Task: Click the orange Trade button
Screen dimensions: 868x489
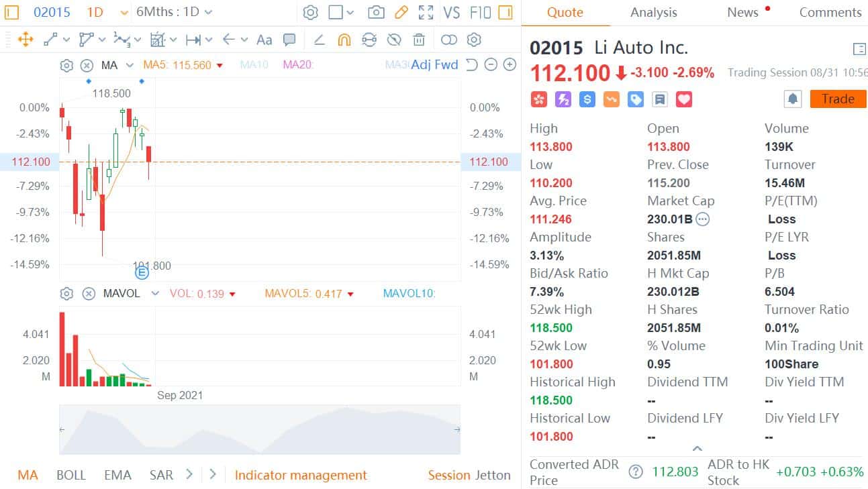Action: pos(838,99)
